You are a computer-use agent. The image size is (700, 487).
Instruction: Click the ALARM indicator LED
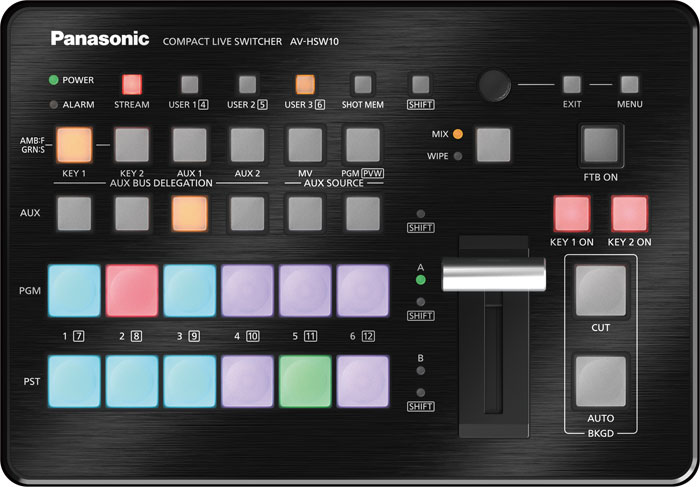tap(54, 104)
